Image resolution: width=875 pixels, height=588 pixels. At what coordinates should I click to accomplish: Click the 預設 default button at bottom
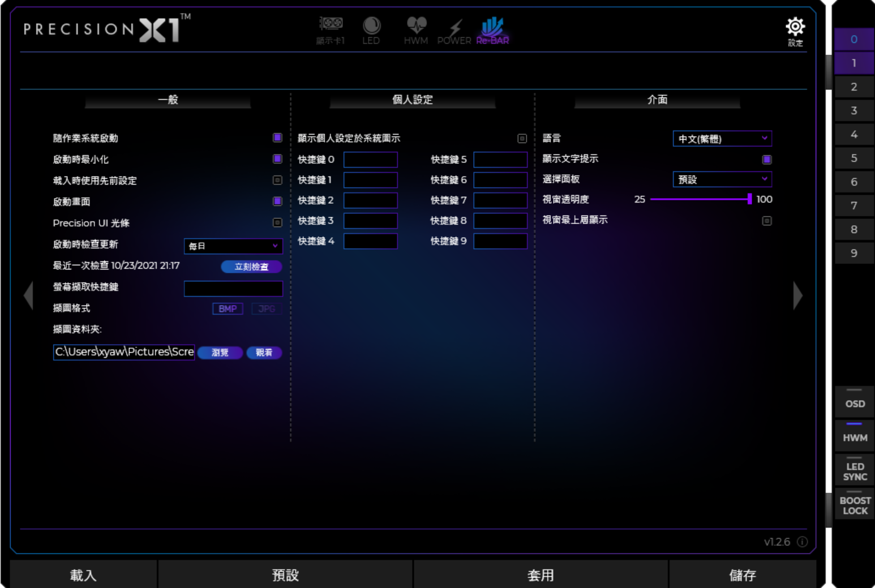click(x=285, y=575)
